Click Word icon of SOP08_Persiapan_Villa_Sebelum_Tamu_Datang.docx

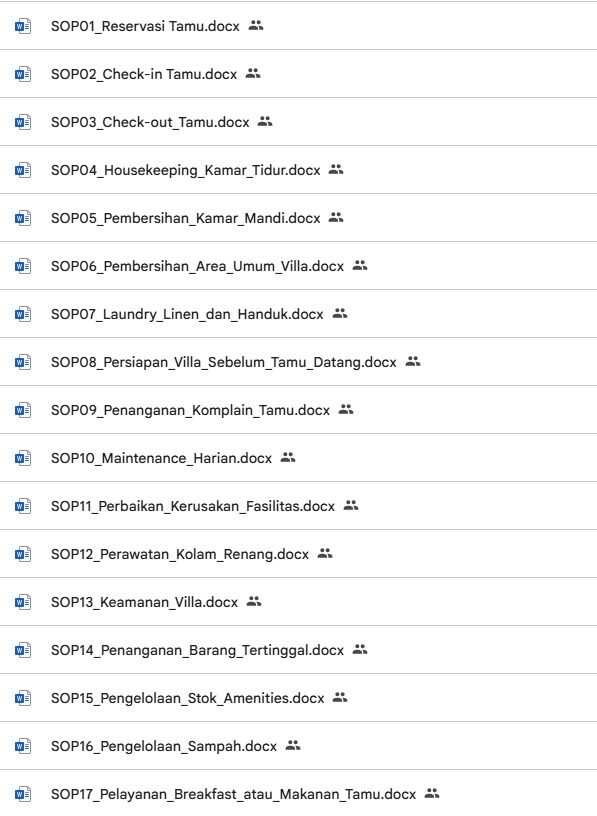click(23, 362)
